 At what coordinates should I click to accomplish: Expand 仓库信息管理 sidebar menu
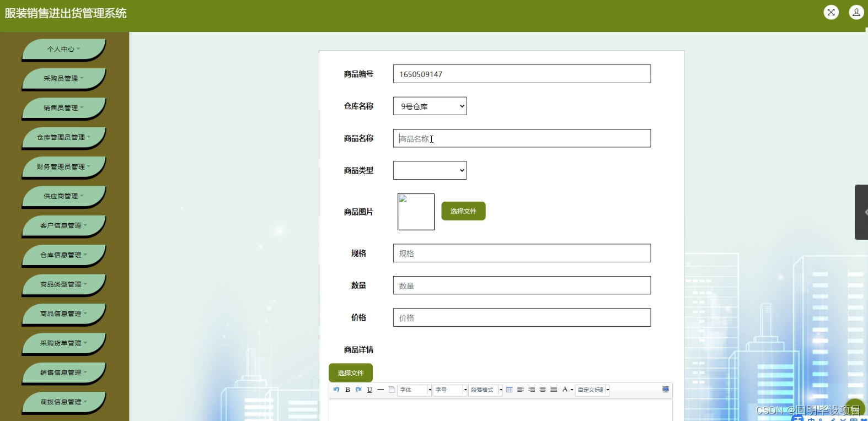tap(63, 255)
